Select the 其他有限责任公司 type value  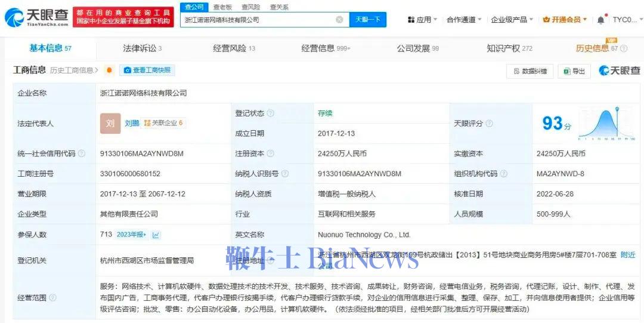click(x=129, y=214)
